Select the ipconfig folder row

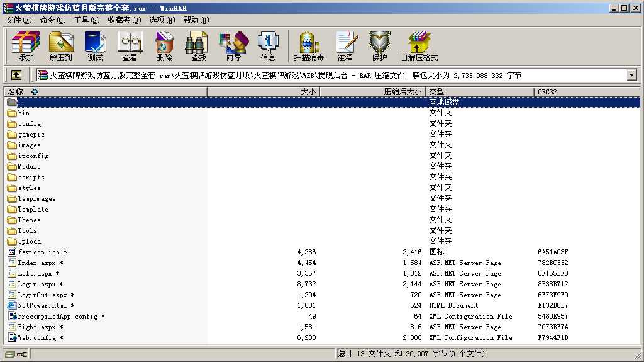(x=323, y=156)
